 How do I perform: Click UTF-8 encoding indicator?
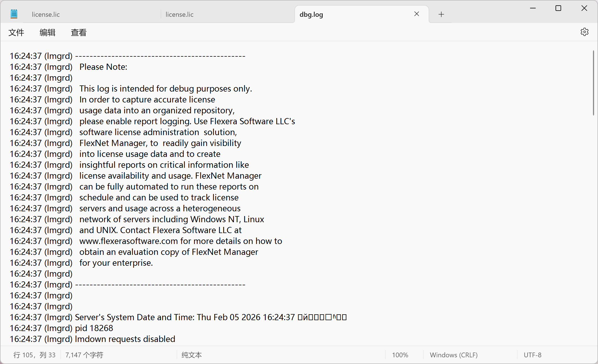point(532,355)
